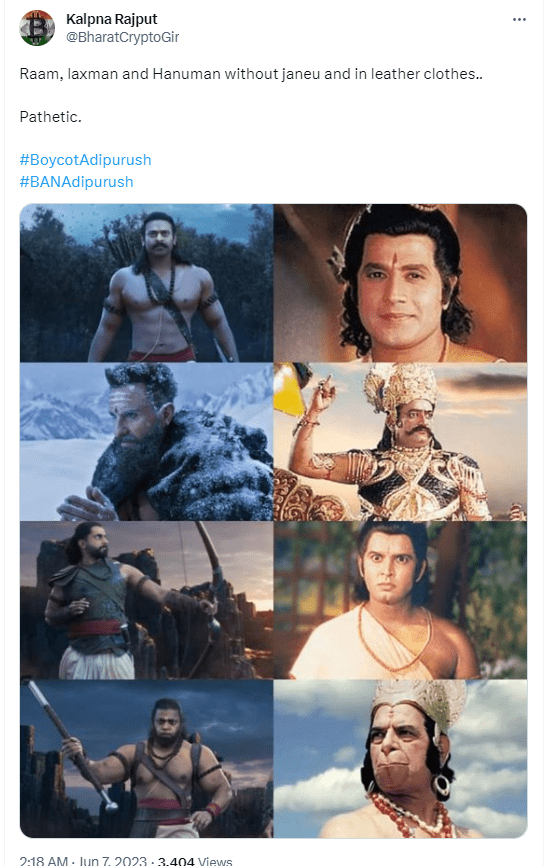
Task: Click the Raam, laxman and Hanuman sentence
Action: pyautogui.click(x=251, y=73)
